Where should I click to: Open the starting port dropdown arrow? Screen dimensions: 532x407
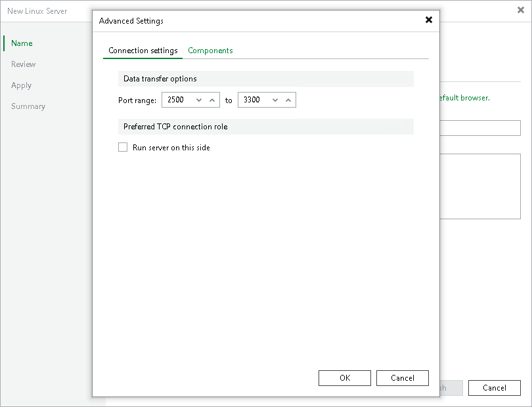pyautogui.click(x=198, y=100)
